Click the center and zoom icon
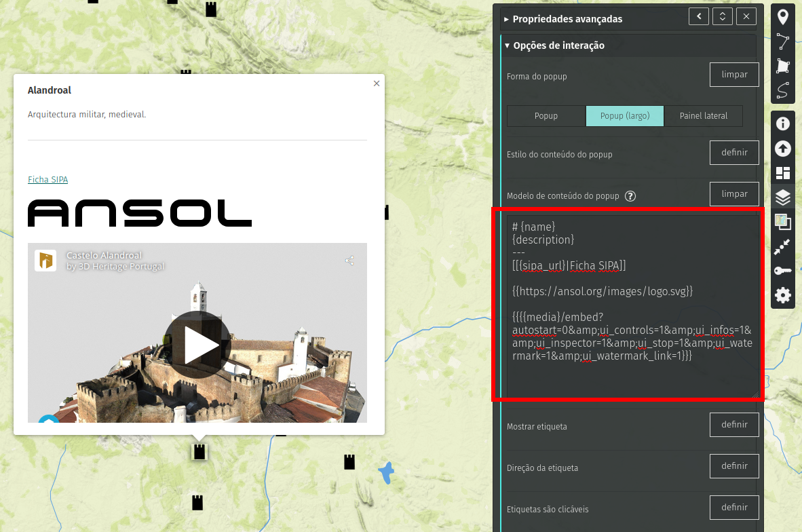Screen dimensions: 802x532 (782, 246)
